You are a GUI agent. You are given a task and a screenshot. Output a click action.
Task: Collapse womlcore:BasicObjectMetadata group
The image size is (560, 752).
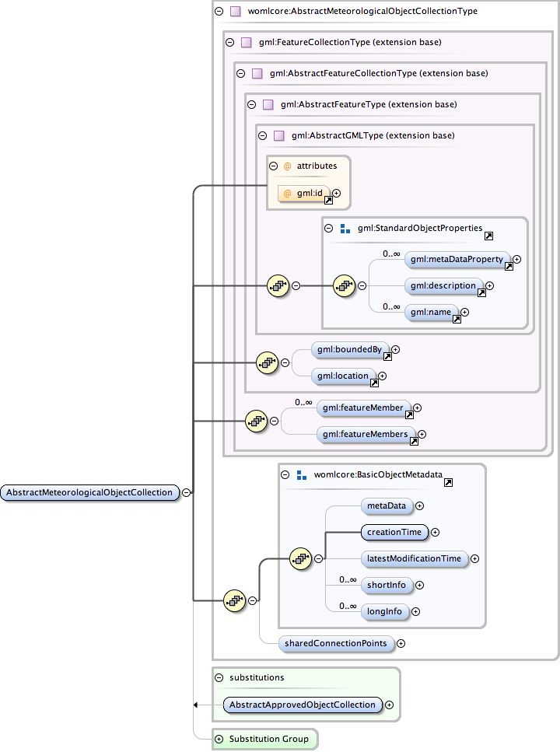pos(285,475)
